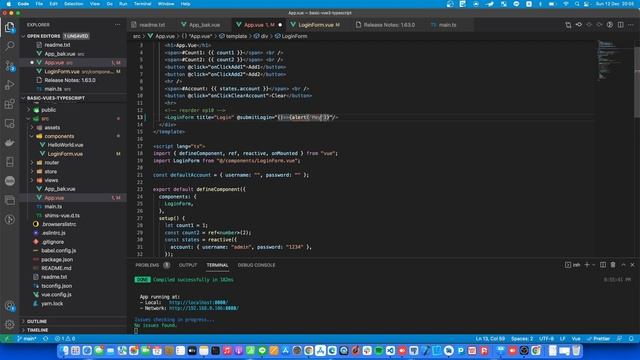Open the Debug Console panel tab
Image resolution: width=640 pixels, height=360 pixels.
point(256,265)
